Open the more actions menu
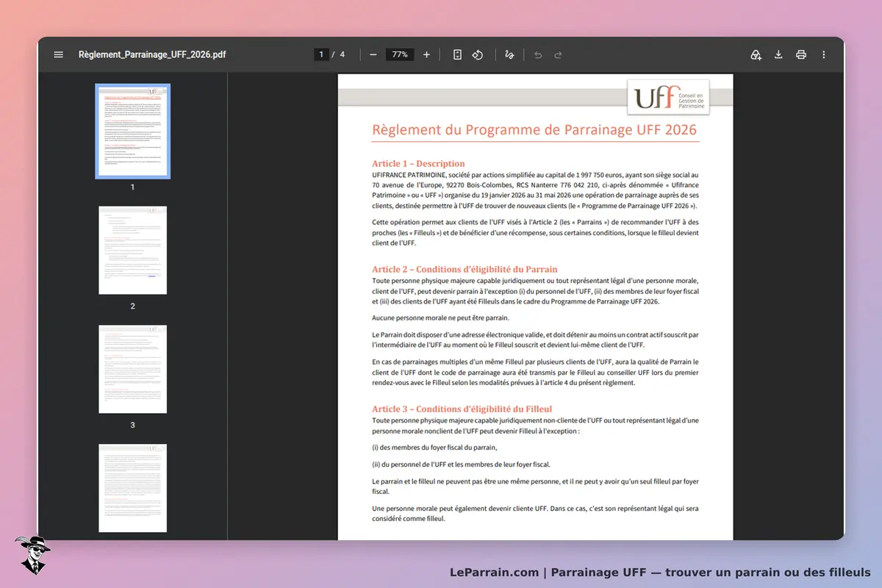The height and width of the screenshot is (588, 882). [x=824, y=54]
